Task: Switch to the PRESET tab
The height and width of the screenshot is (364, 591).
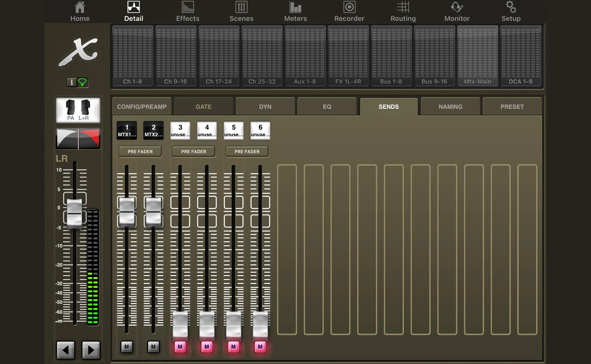Action: [512, 107]
